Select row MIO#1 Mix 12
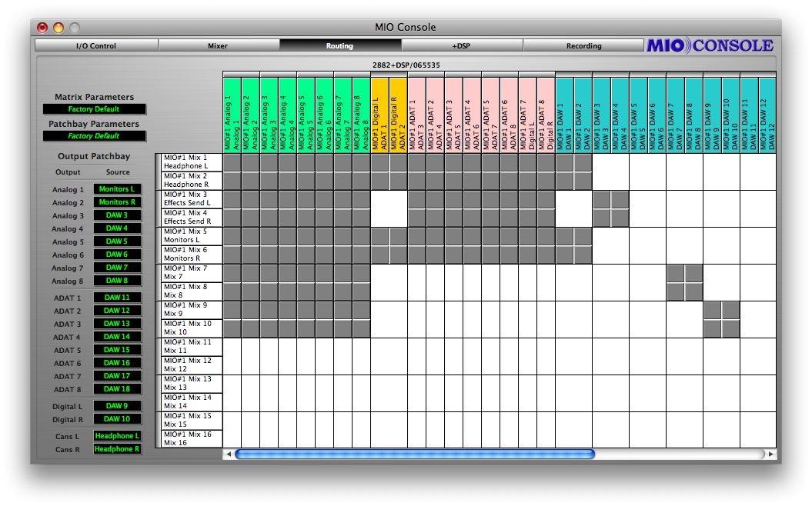The height and width of the screenshot is (506, 812). 192,366
